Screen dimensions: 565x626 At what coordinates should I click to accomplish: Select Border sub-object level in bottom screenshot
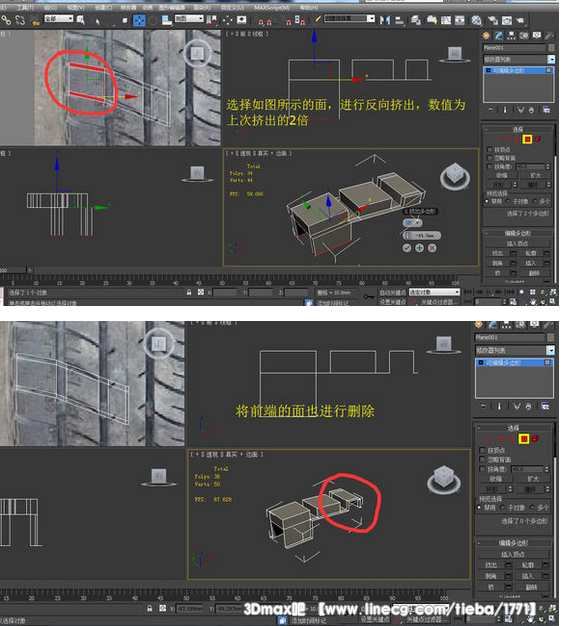(512, 439)
